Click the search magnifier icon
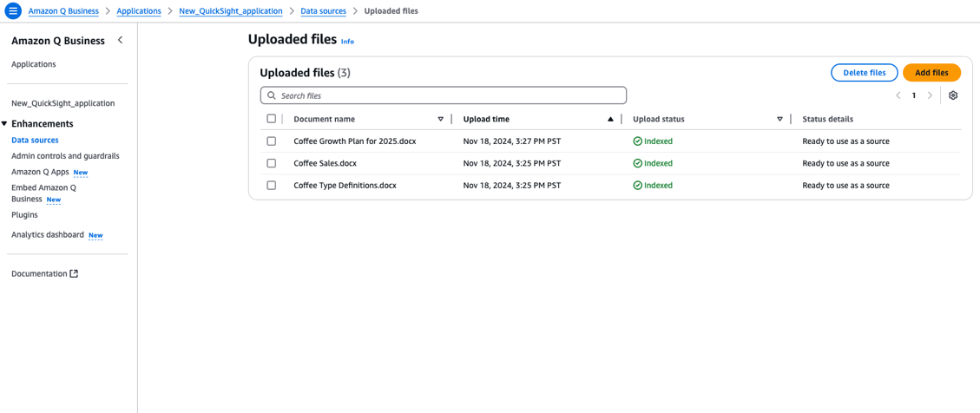 [271, 95]
